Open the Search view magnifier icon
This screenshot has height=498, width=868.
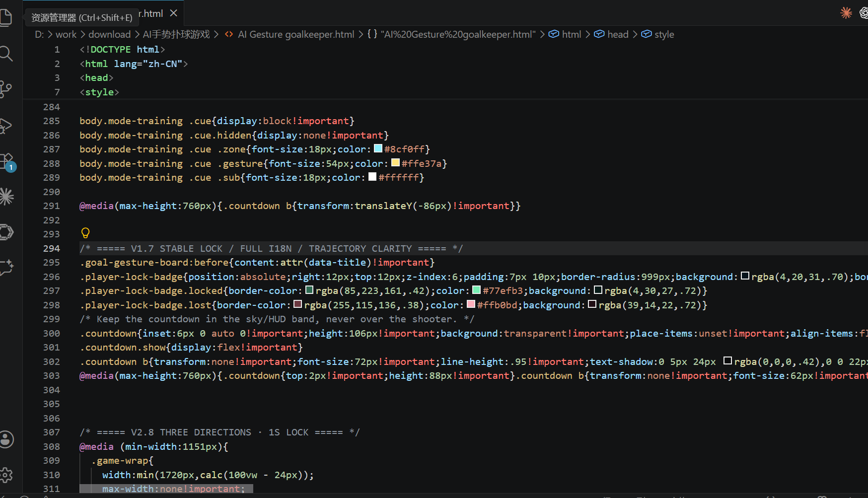point(5,54)
